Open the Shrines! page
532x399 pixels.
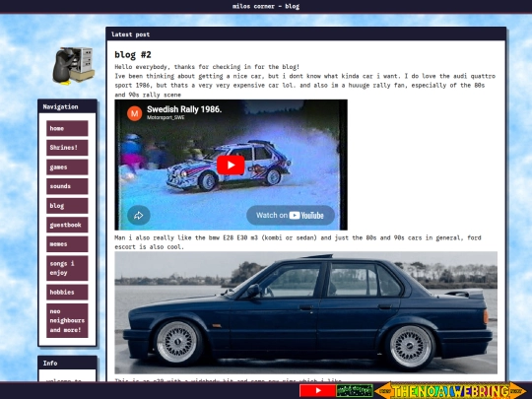[x=67, y=148]
